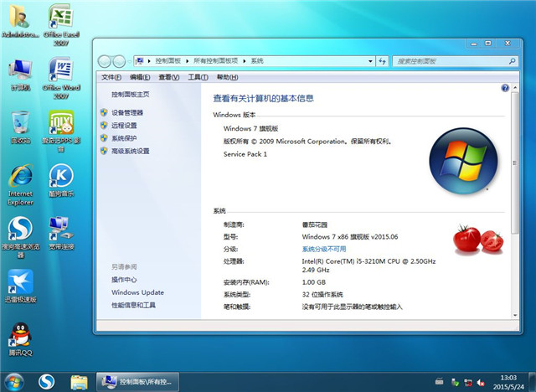Image resolution: width=536 pixels, height=392 pixels.
Task: Click the 系统 breadcrumb segment
Action: 257,61
